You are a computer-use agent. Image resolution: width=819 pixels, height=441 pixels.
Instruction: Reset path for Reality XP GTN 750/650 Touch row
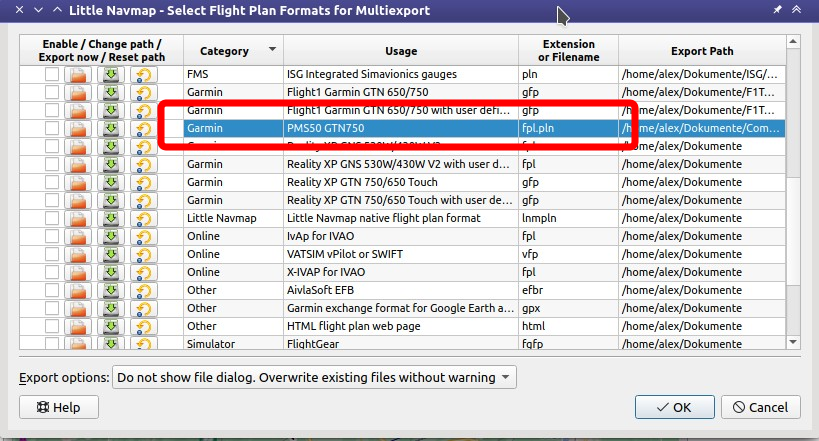tap(144, 182)
